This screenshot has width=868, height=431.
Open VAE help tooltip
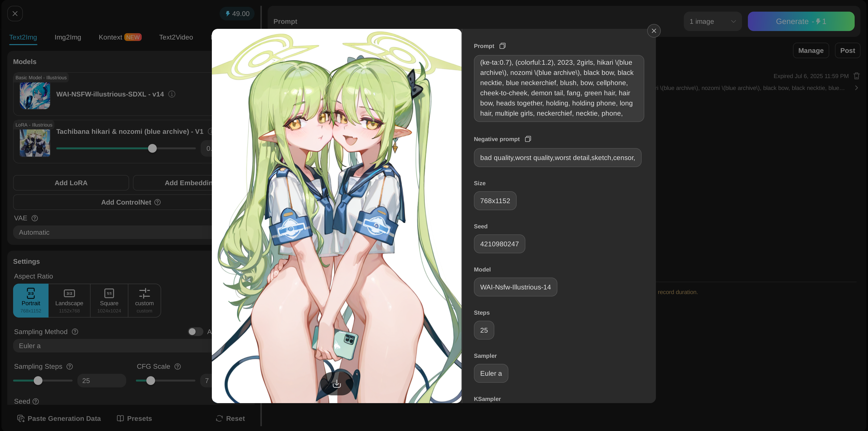click(x=35, y=218)
